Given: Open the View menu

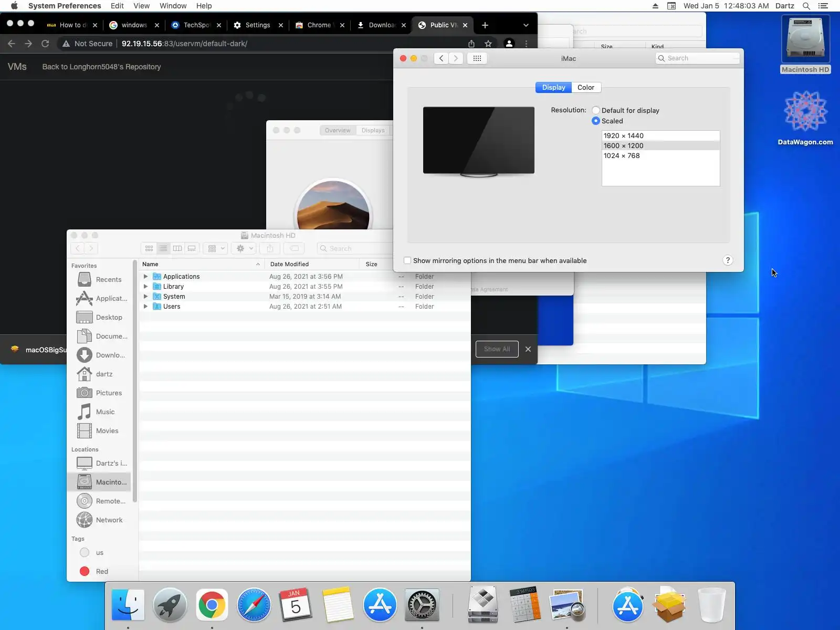Looking at the screenshot, I should coord(141,6).
